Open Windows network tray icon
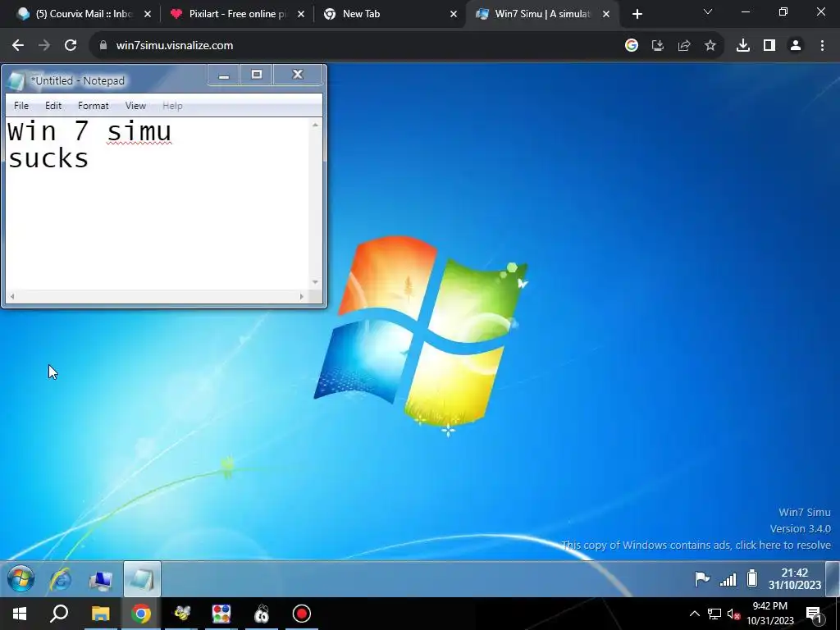The width and height of the screenshot is (840, 630). click(x=714, y=614)
